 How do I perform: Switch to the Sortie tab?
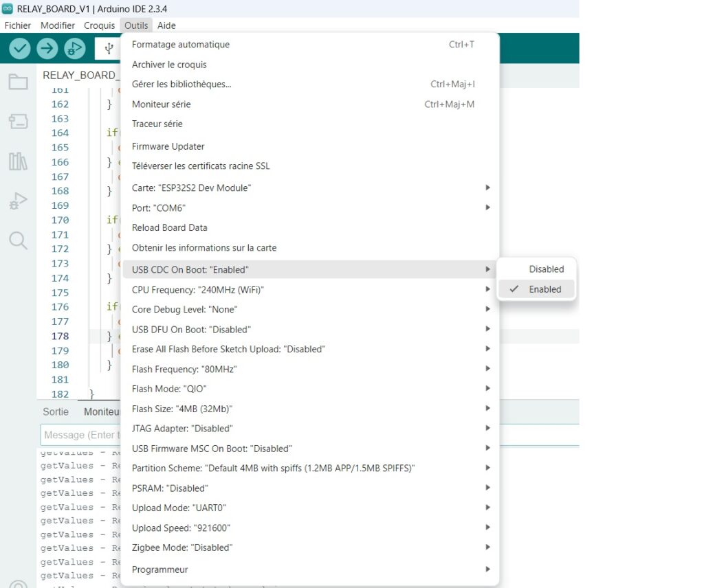click(x=56, y=411)
